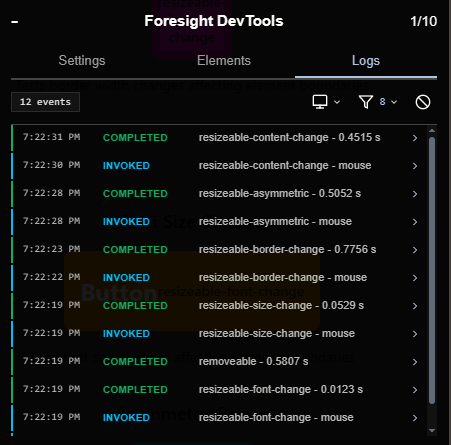Open the event filter dropdown showing 8
This screenshot has height=445, width=451.
(378, 102)
